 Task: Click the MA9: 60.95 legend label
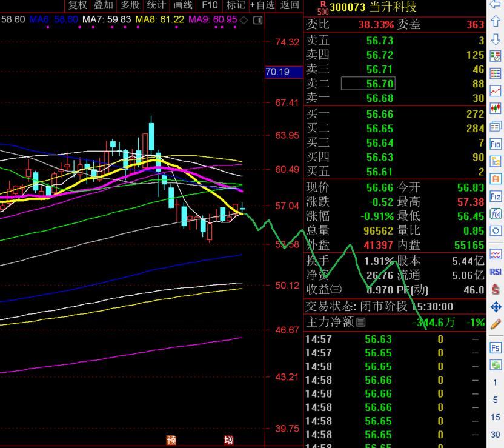tap(213, 20)
